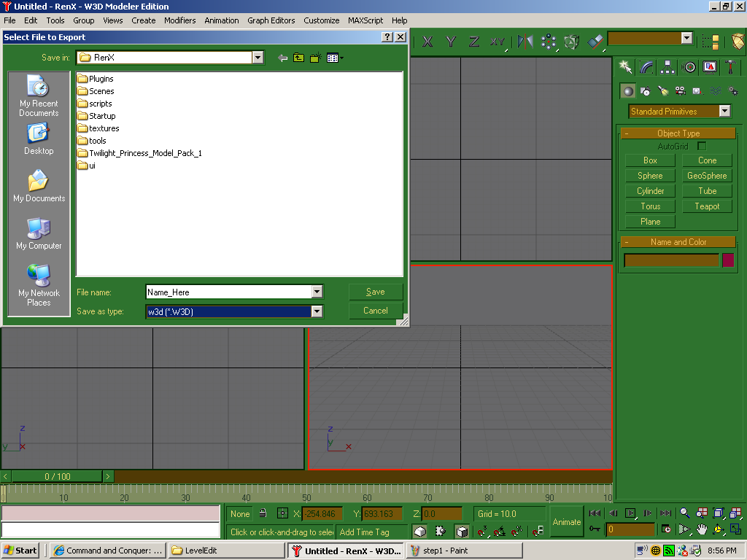Open the Modifiers menu
This screenshot has height=560, width=747.
coord(179,20)
